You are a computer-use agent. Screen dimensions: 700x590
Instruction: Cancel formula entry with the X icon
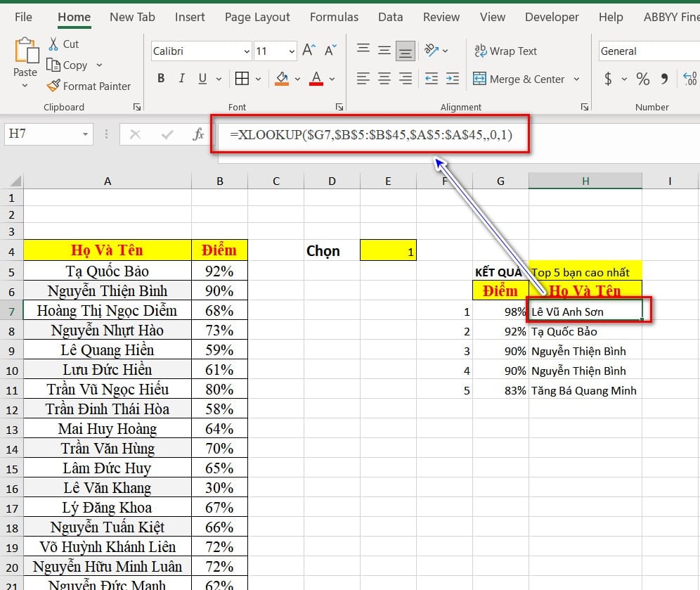(135, 134)
